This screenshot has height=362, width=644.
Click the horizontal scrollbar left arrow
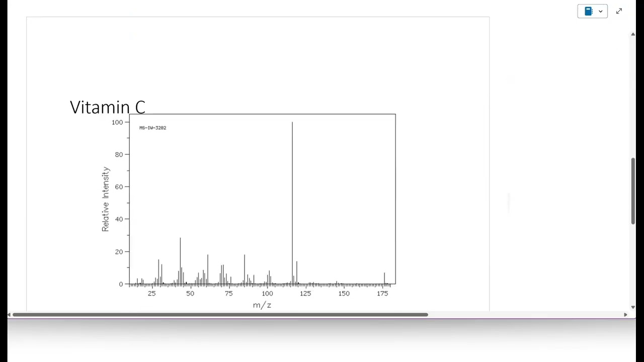pos(9,315)
